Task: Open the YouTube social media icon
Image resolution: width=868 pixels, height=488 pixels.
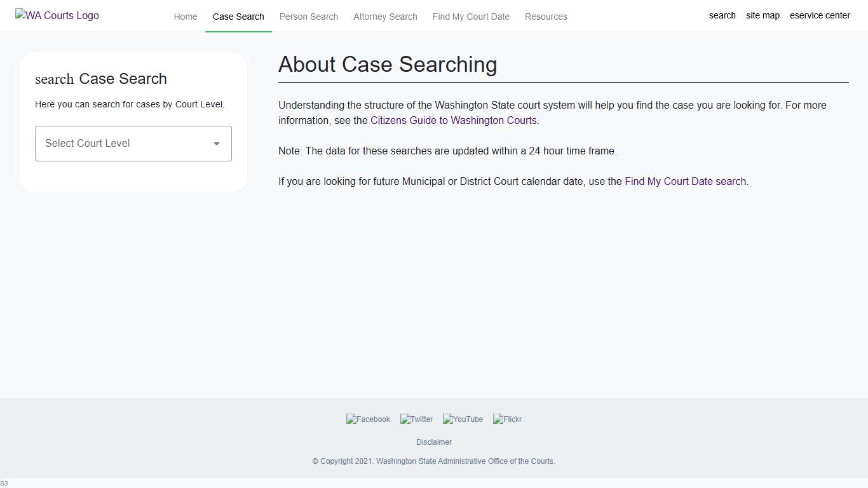Action: click(463, 419)
